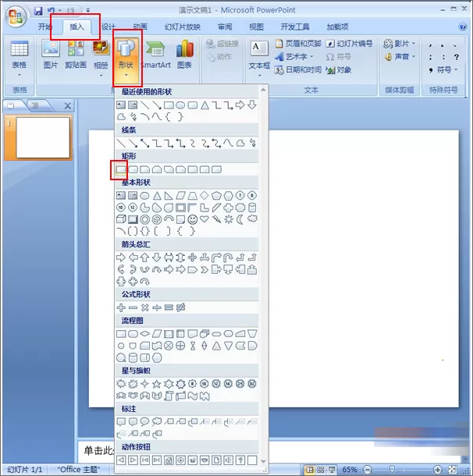The width and height of the screenshot is (473, 476).
Task: Click the Save icon in quick access toolbar
Action: (x=38, y=11)
